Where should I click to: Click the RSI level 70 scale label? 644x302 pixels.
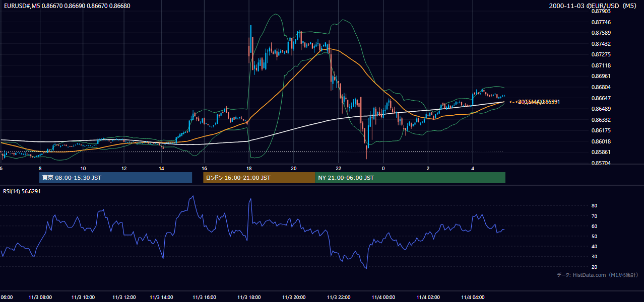click(x=595, y=216)
